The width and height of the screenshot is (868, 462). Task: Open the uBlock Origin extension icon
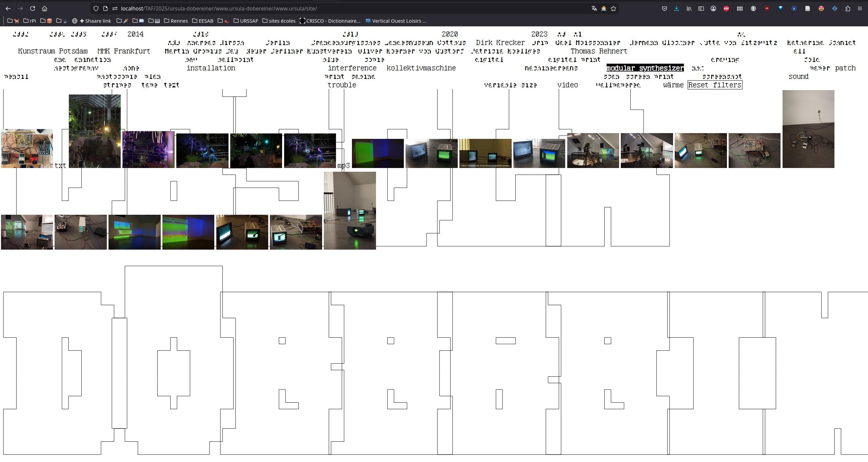tap(767, 8)
